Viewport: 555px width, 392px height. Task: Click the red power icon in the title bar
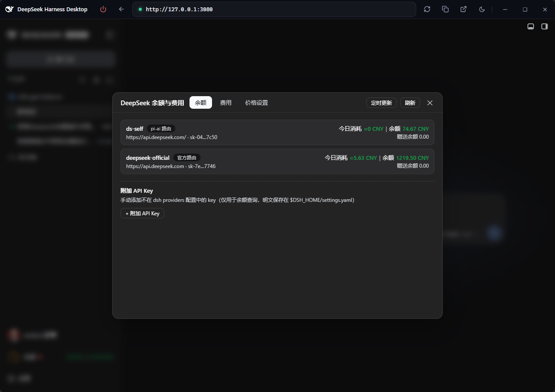pos(103,9)
